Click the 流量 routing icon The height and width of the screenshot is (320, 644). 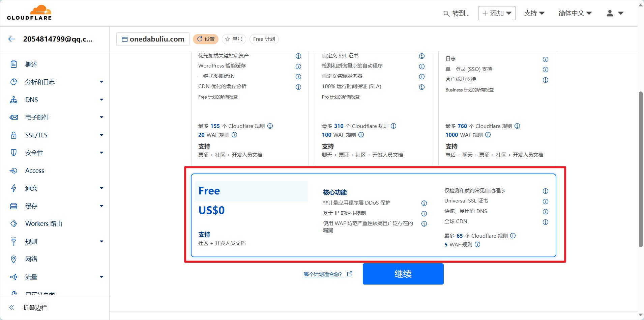[x=13, y=277]
